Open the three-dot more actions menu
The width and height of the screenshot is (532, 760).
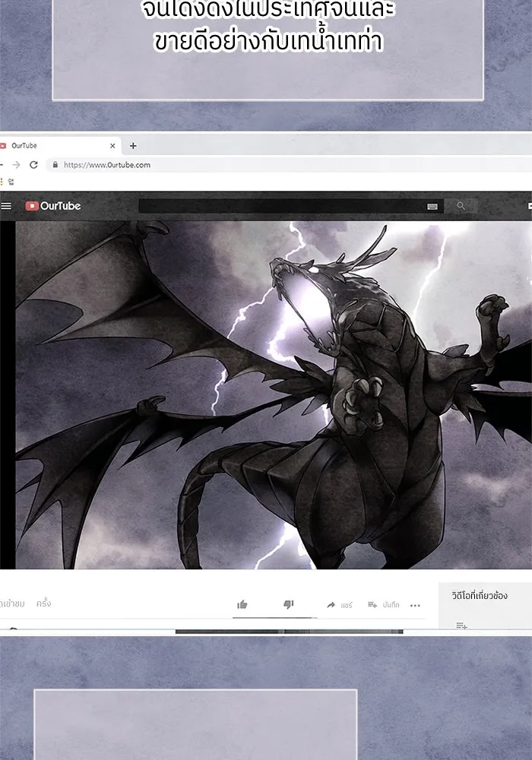click(415, 605)
